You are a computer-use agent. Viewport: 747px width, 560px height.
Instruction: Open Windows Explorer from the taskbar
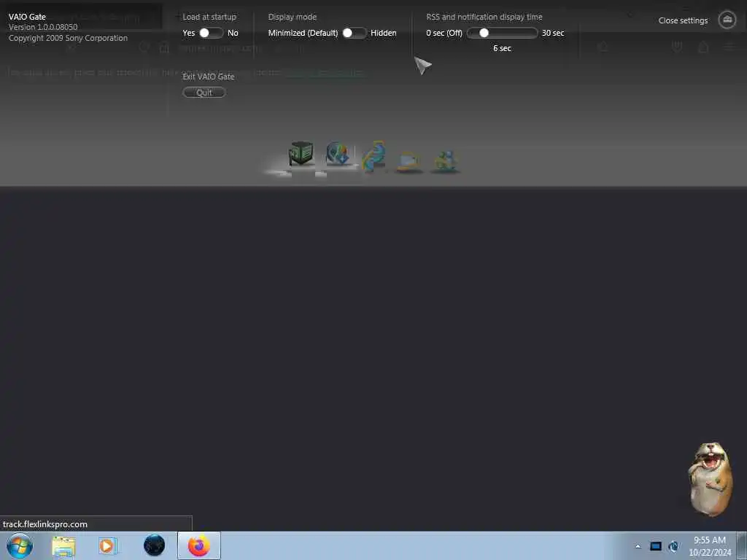tap(64, 546)
